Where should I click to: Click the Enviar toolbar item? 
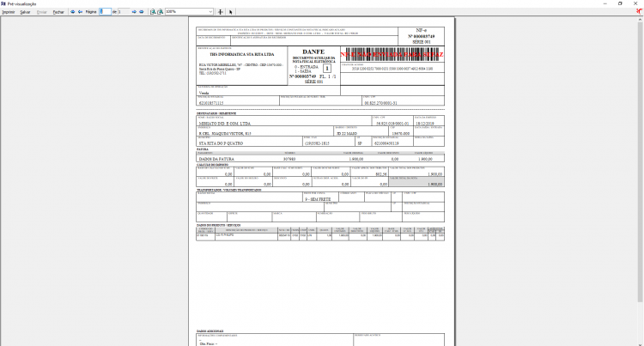(42, 12)
